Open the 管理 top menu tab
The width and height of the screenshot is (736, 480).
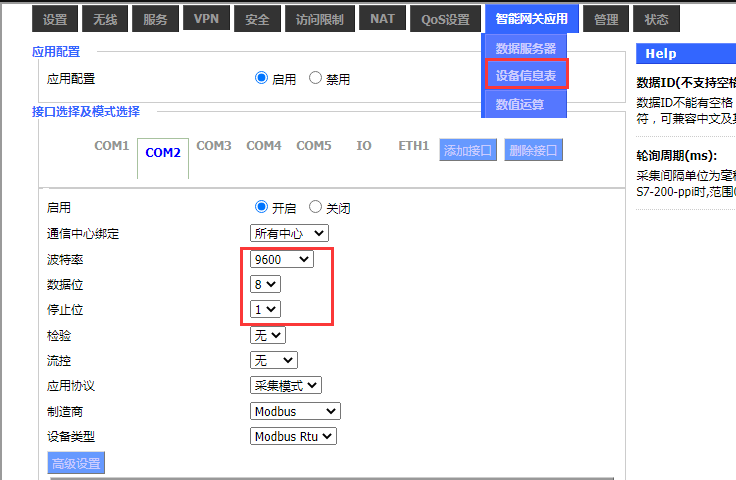pyautogui.click(x=606, y=19)
